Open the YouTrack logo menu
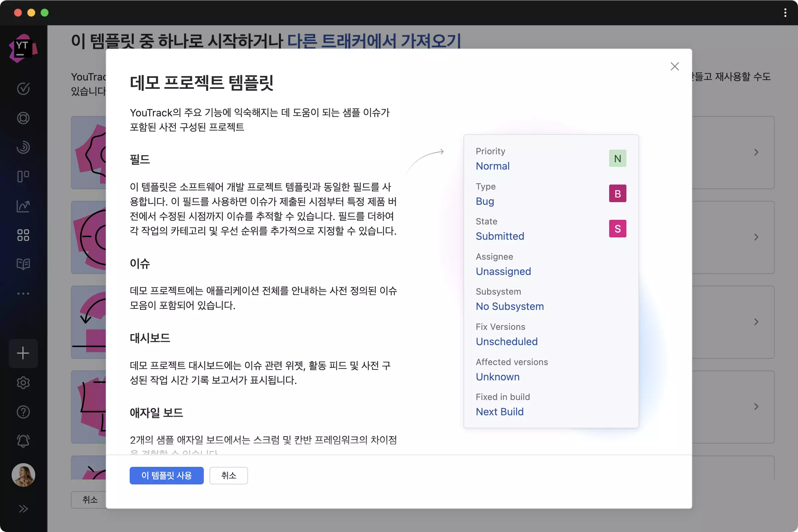This screenshot has width=798, height=532. [x=23, y=48]
